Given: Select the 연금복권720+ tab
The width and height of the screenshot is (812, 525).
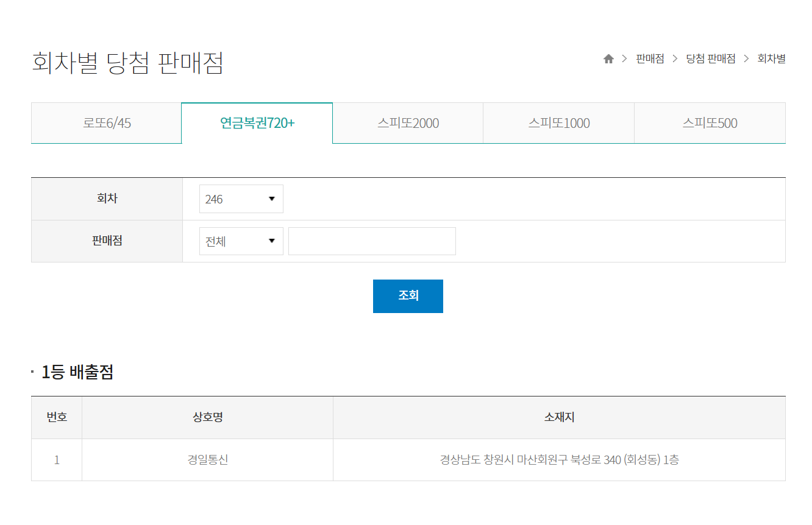Looking at the screenshot, I should pos(257,123).
